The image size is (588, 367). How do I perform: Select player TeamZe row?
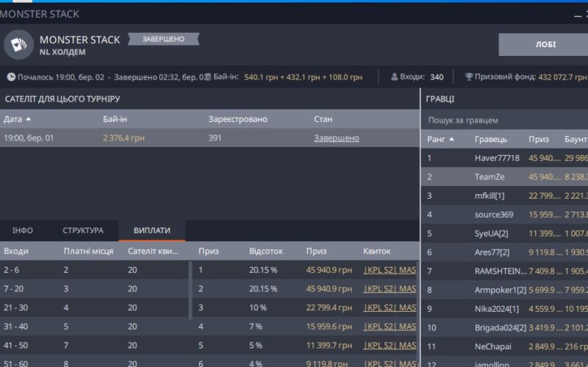point(504,177)
